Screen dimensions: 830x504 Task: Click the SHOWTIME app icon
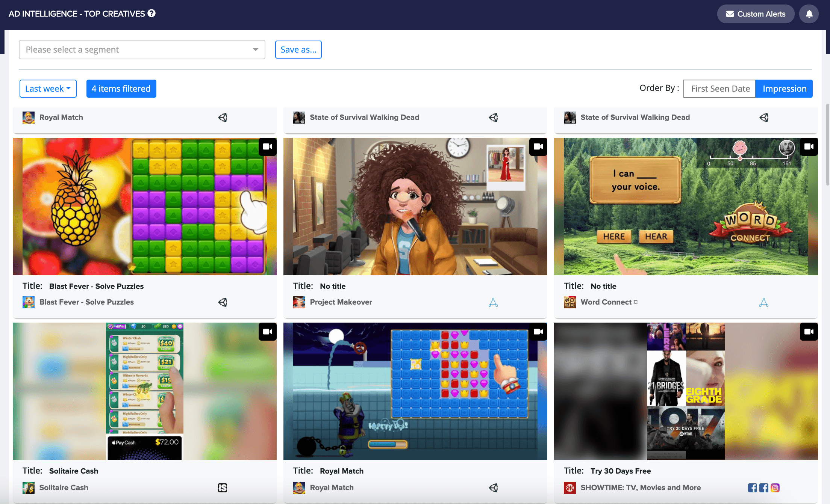click(570, 488)
